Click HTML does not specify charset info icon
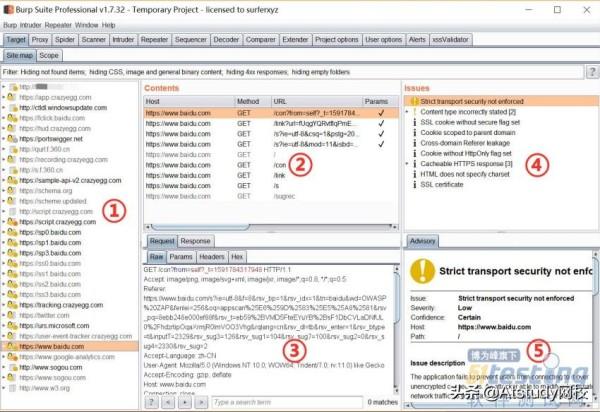 click(414, 174)
